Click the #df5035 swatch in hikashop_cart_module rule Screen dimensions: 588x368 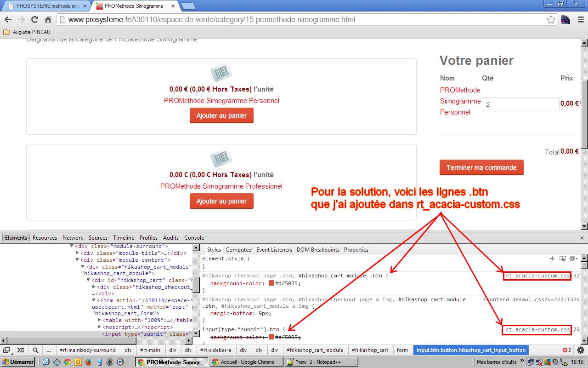[271, 283]
